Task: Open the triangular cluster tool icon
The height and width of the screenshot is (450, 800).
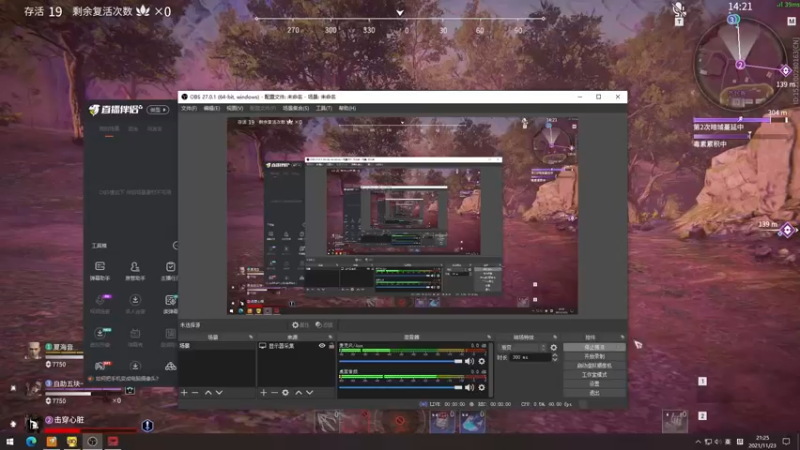Action: pyautogui.click(x=170, y=366)
